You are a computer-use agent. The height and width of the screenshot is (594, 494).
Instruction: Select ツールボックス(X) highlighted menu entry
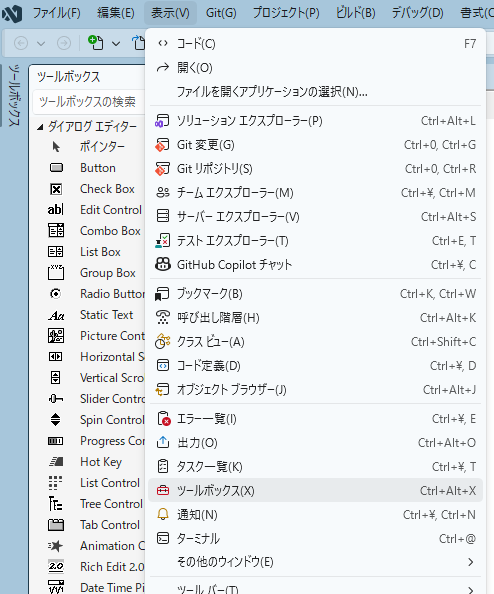tap(316, 491)
